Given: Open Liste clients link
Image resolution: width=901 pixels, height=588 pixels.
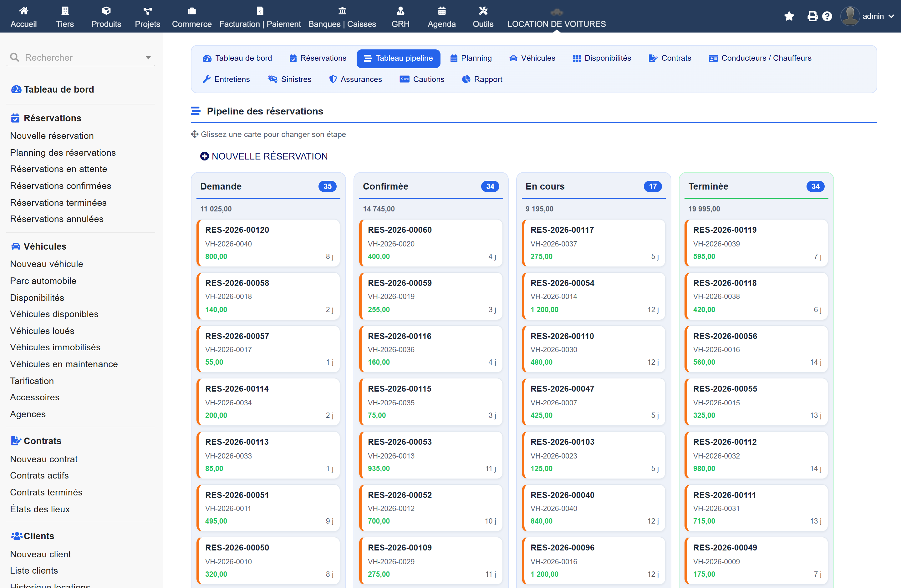Looking at the screenshot, I should click(x=34, y=570).
